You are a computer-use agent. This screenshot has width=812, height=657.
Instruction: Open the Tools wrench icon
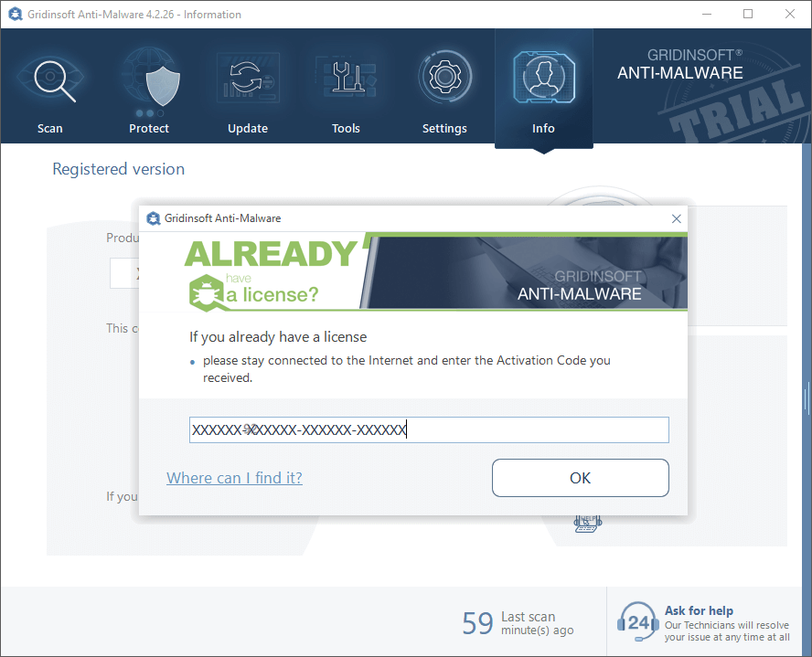click(x=346, y=79)
